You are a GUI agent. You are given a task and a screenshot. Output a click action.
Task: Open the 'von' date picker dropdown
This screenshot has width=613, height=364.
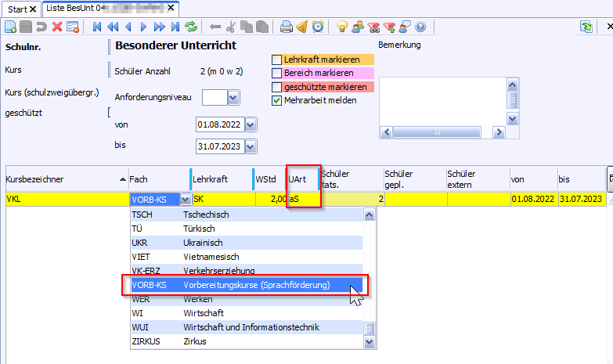(x=251, y=124)
